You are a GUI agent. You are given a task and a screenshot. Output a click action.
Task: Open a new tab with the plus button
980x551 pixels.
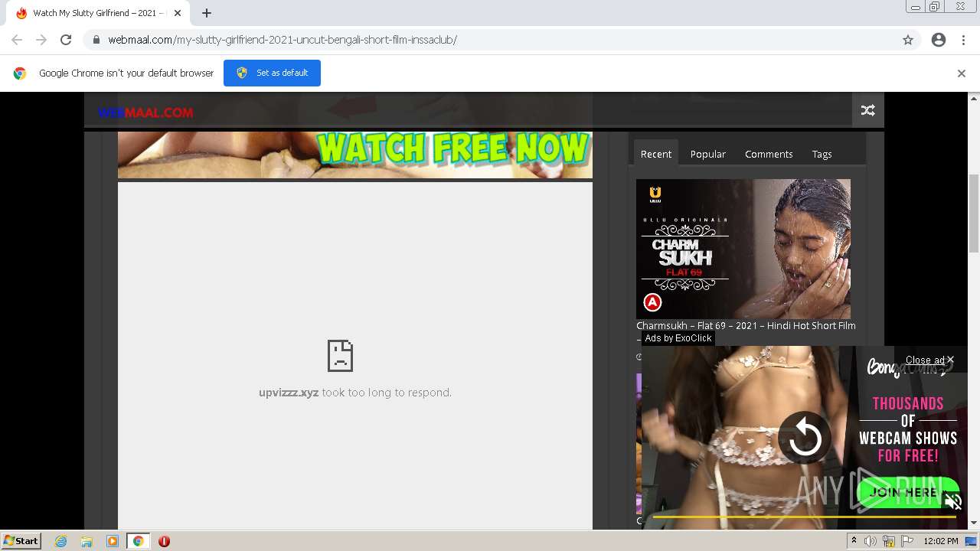pyautogui.click(x=207, y=13)
